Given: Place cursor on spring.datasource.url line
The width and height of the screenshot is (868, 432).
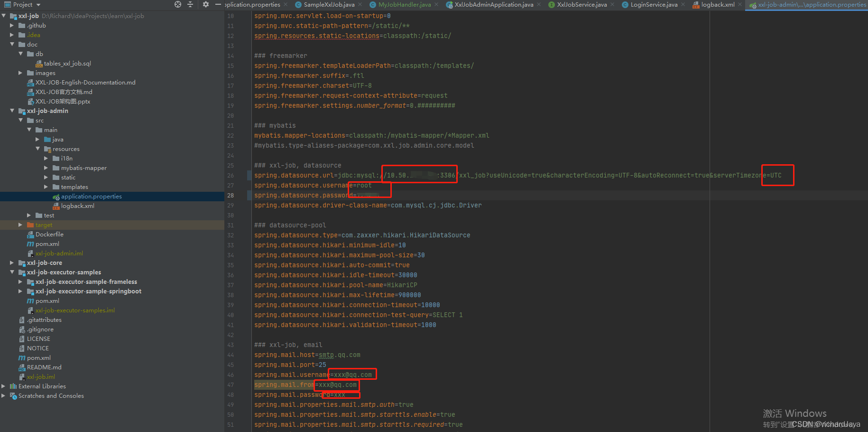Looking at the screenshot, I should pyautogui.click(x=517, y=175).
